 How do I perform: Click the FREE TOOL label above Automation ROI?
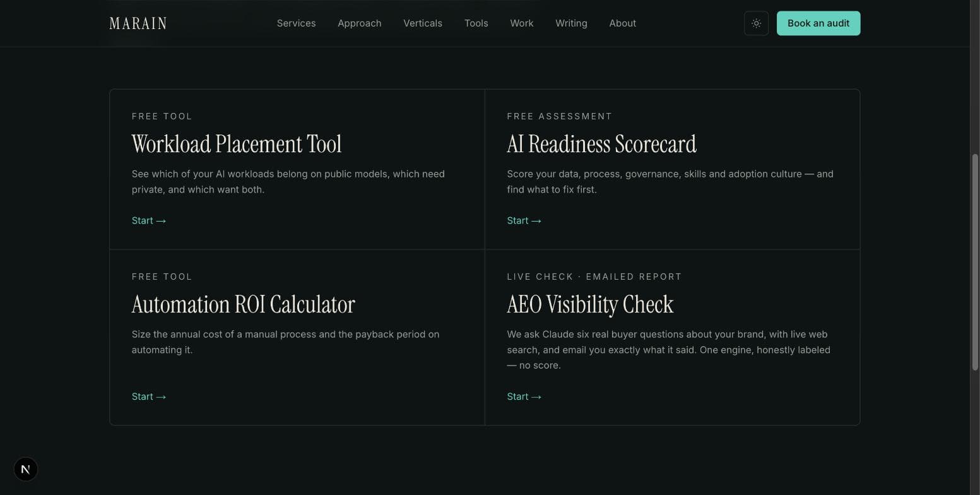point(162,277)
